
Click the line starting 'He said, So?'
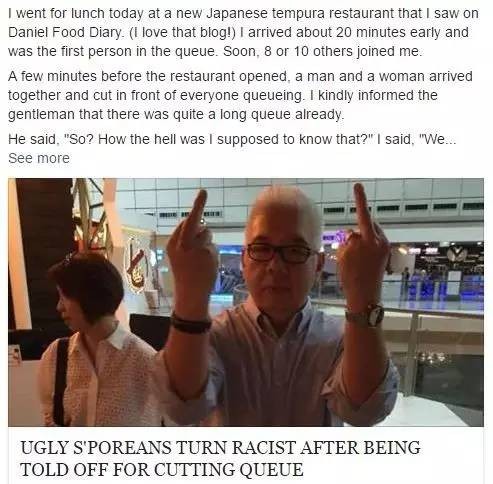pyautogui.click(x=232, y=139)
